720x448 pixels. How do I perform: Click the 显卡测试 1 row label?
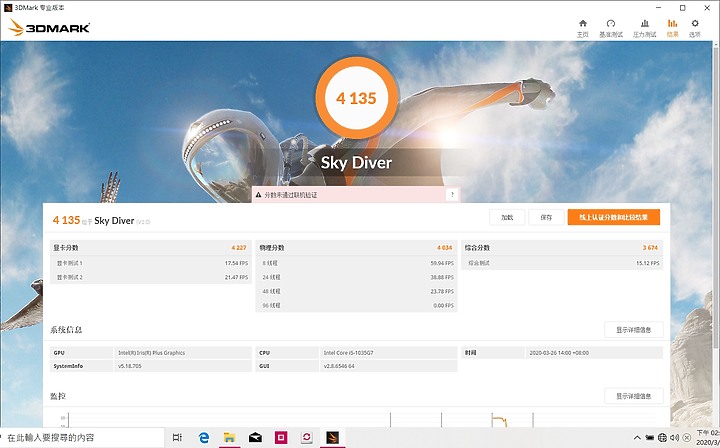coord(69,263)
